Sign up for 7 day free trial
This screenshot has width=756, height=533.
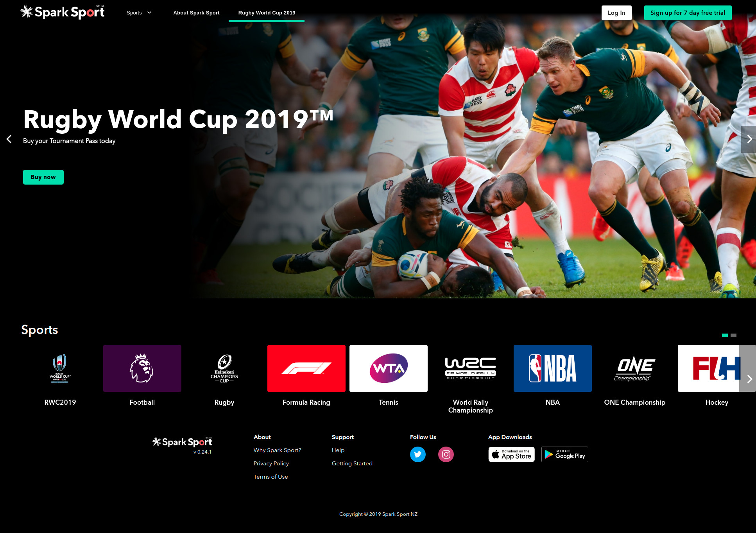point(688,13)
